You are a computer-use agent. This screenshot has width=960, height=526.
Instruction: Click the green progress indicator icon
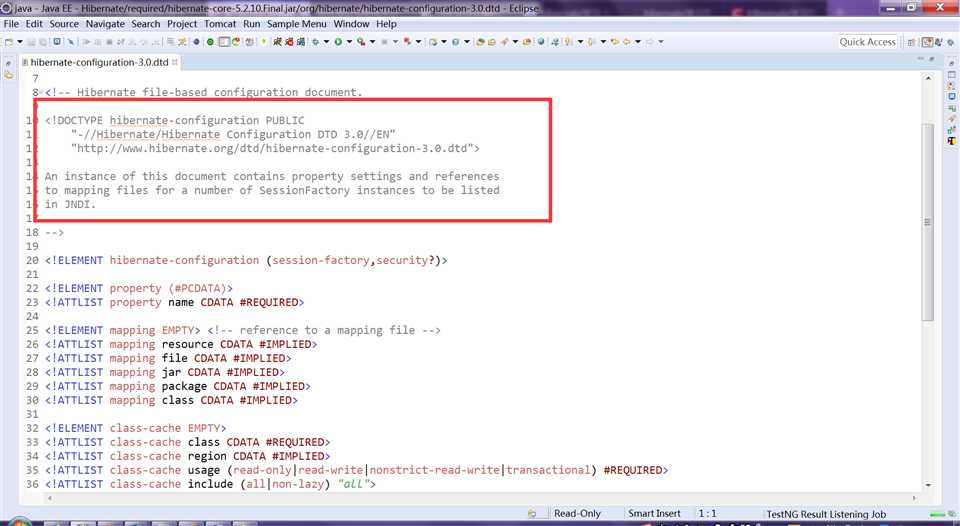click(x=938, y=514)
